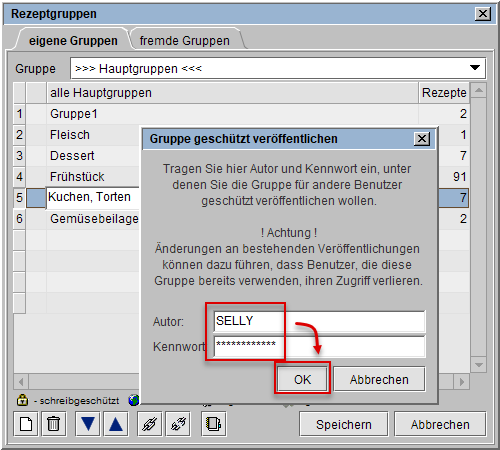The image size is (500, 450).
Task: Select the eigene Gruppen tab
Action: [x=73, y=41]
